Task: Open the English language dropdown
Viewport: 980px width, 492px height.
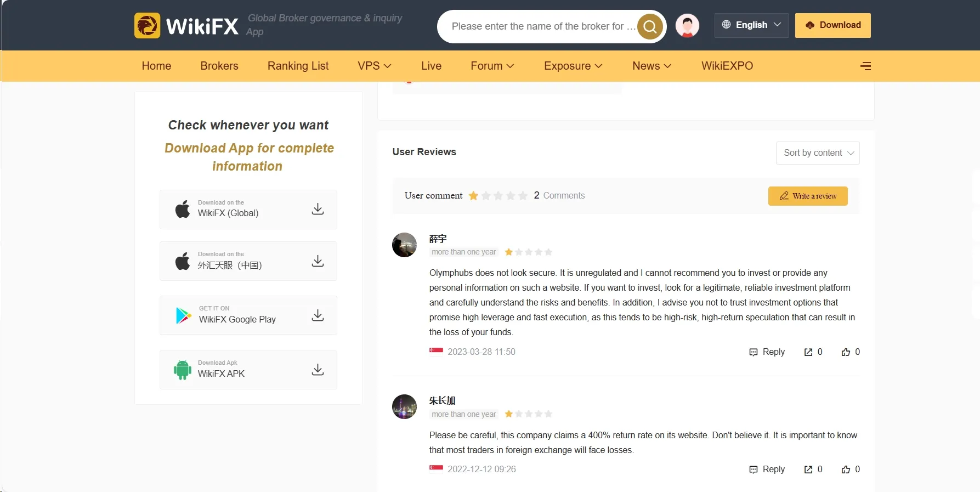Action: pyautogui.click(x=751, y=25)
